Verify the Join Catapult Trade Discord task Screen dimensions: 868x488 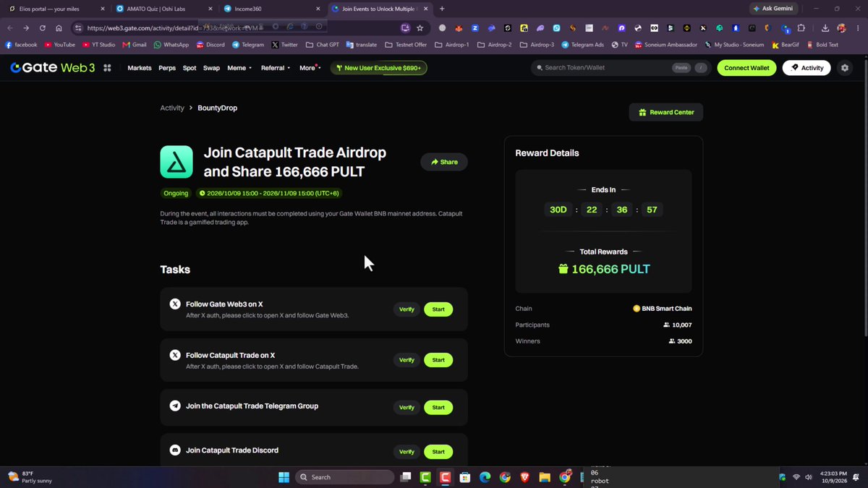point(407,452)
